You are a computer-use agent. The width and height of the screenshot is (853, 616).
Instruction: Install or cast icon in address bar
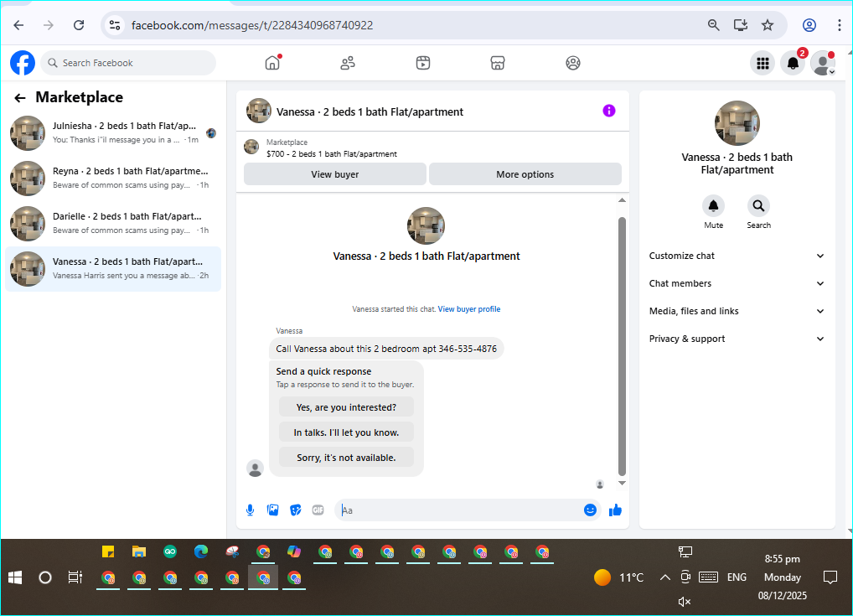pyautogui.click(x=741, y=25)
